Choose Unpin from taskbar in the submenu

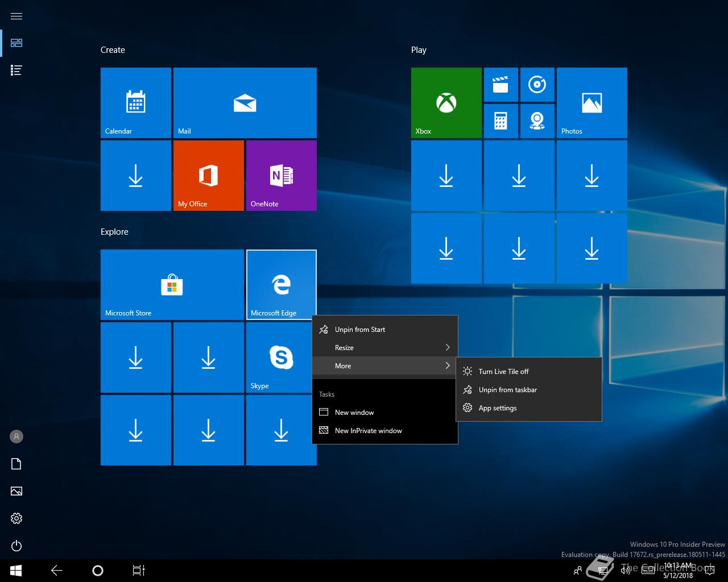(529, 390)
